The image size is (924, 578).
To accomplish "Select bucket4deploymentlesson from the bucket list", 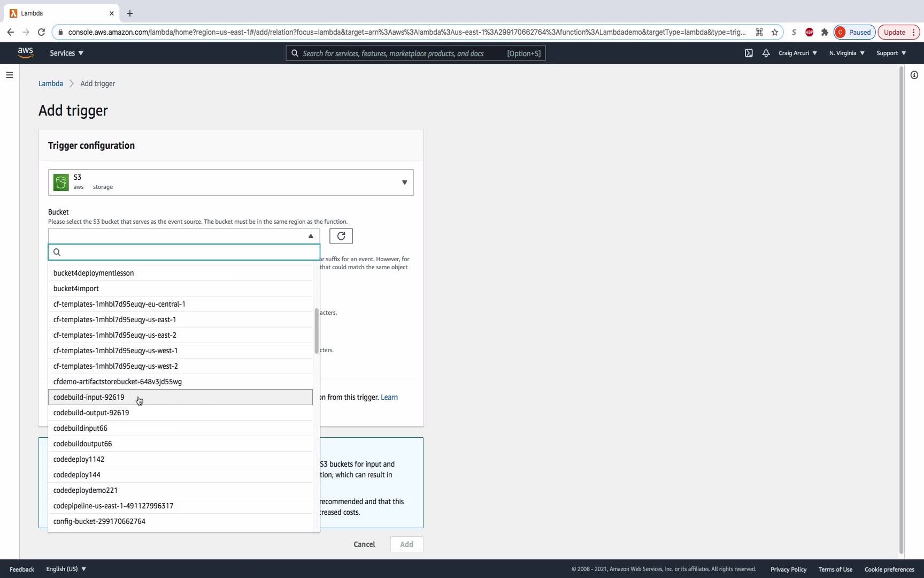I will click(181, 273).
